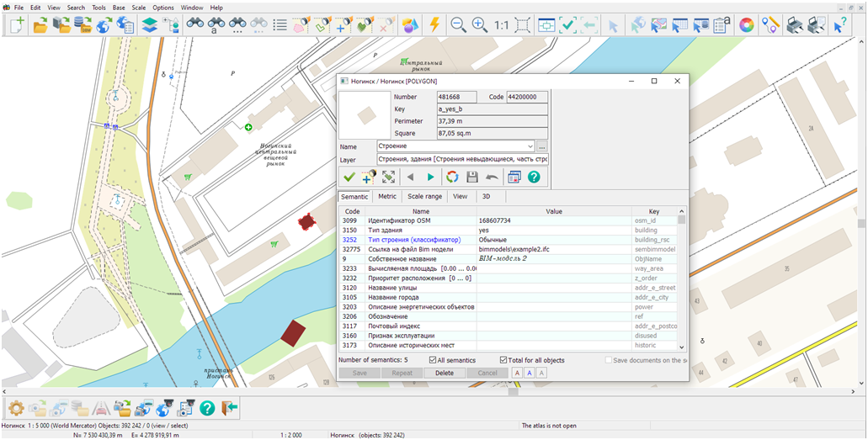Click the green checkmark in object dialog
The image size is (868, 440).
[349, 177]
